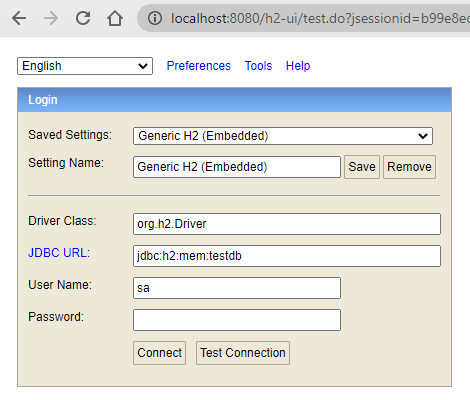Open the Tools link
The height and width of the screenshot is (400, 470).
coord(258,66)
